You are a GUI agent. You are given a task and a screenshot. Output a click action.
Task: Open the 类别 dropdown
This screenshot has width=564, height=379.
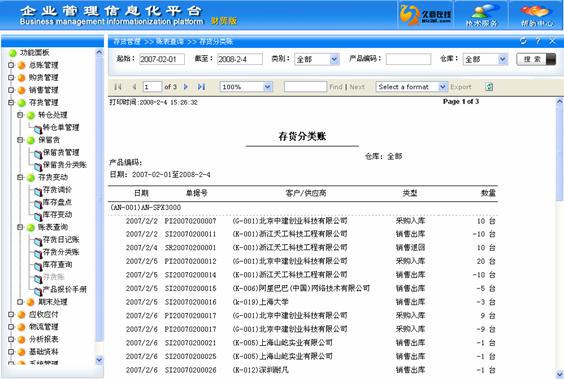click(x=334, y=59)
